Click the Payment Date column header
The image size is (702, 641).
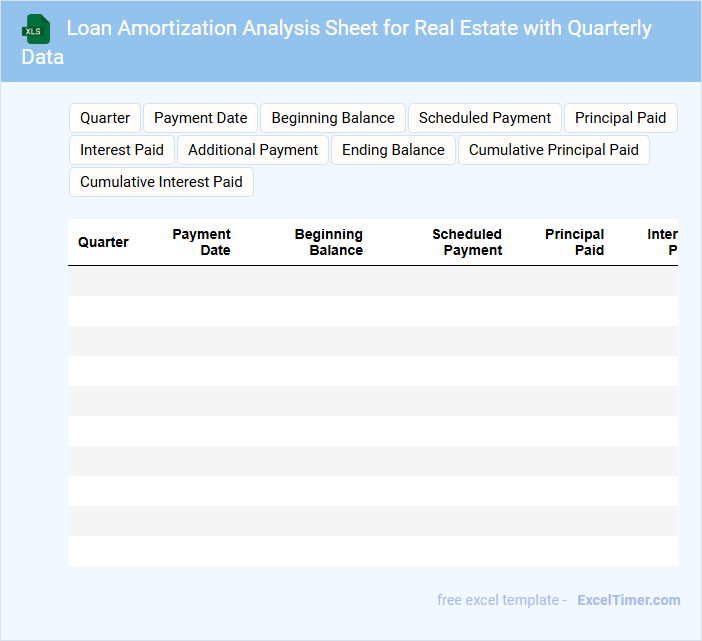click(x=201, y=242)
